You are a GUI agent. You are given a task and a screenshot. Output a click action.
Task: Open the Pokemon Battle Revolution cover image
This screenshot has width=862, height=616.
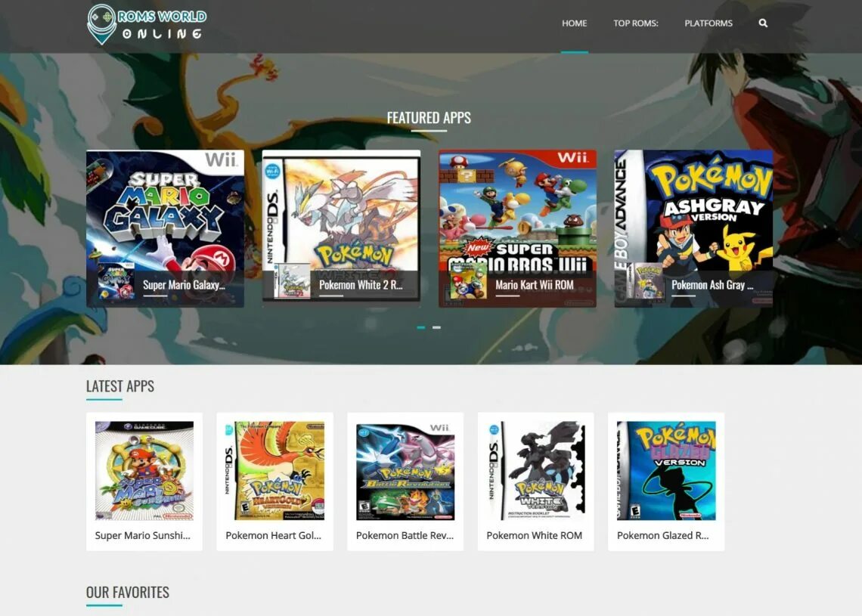click(405, 471)
